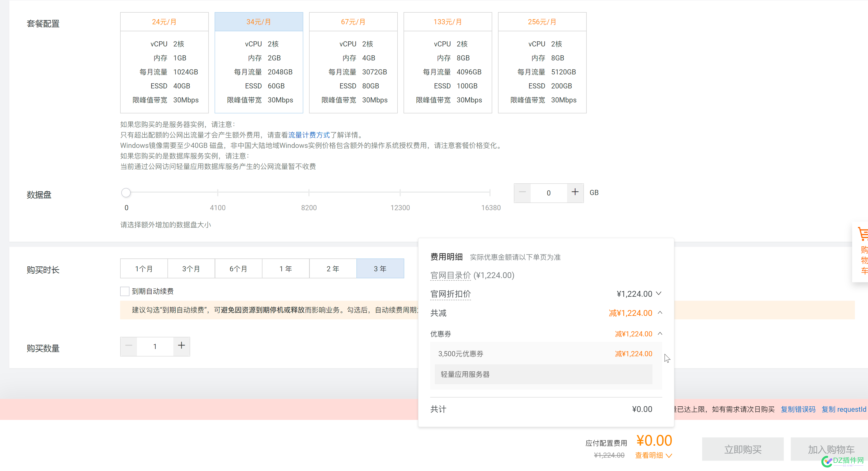Select 3 年 purchase duration
Viewport: 868px width, 471px height.
point(380,269)
